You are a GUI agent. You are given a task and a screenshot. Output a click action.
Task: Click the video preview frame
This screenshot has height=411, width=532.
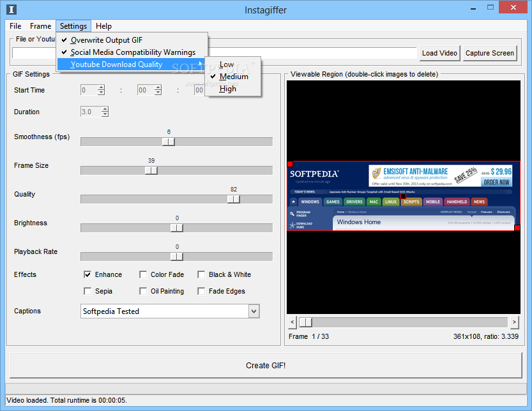pos(404,196)
